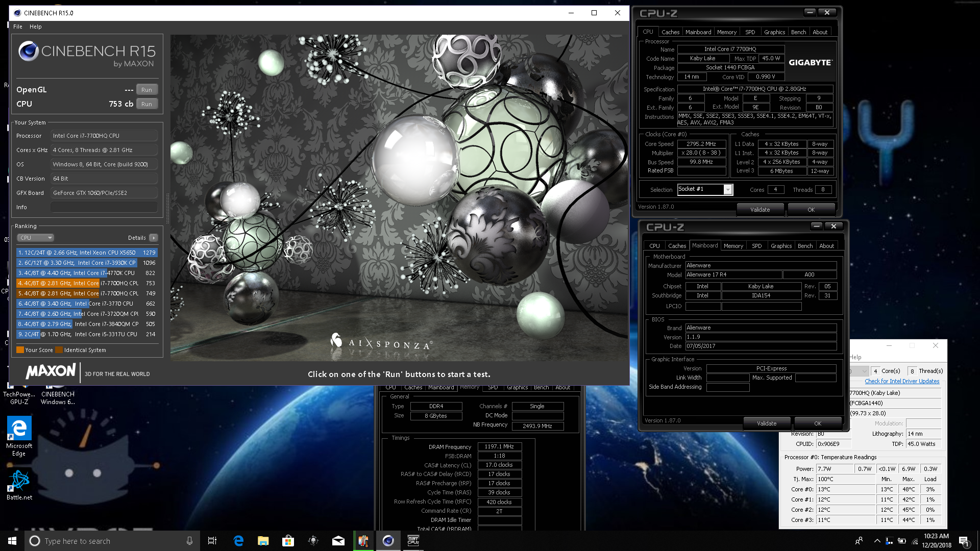The height and width of the screenshot is (551, 980).
Task: Open the File menu in Cinebench
Action: (x=18, y=27)
